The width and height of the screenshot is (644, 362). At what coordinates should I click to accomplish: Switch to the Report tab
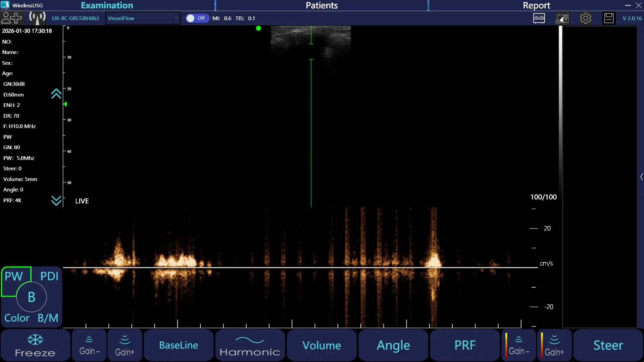536,5
